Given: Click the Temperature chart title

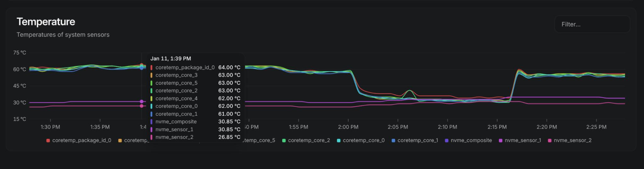Looking at the screenshot, I should pos(46,22).
